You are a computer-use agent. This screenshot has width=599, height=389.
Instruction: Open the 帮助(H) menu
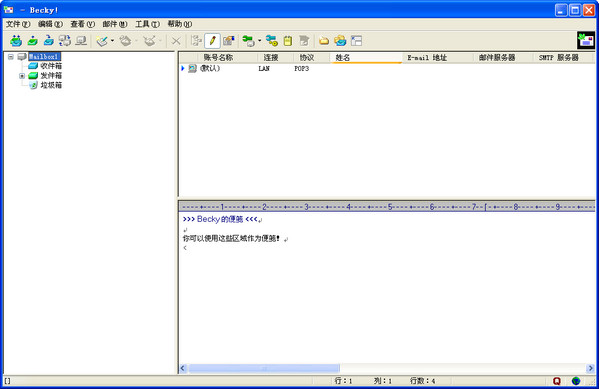[180, 24]
